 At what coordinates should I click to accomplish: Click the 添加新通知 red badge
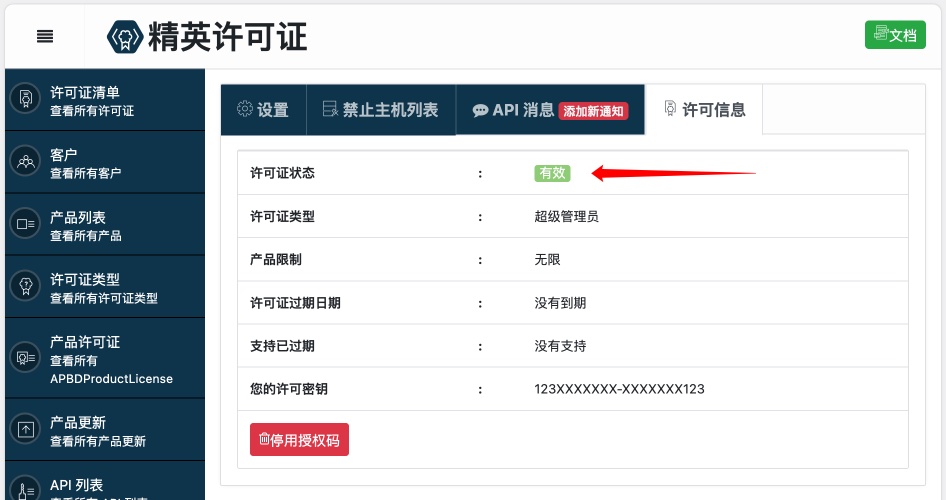(593, 111)
